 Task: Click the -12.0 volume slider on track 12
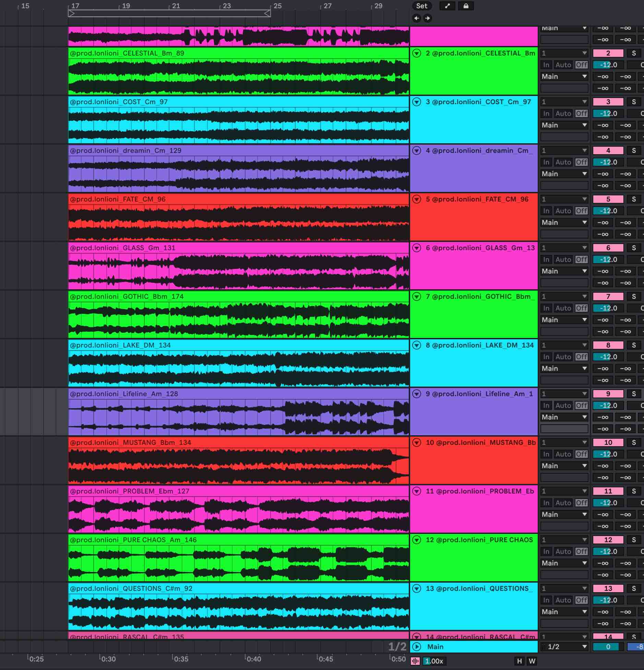point(608,551)
